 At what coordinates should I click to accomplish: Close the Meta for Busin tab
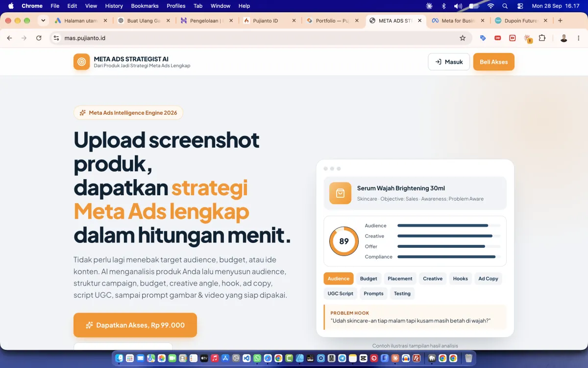point(482,21)
